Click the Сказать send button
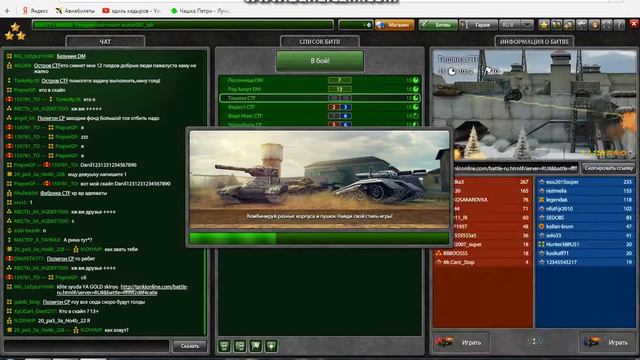This screenshot has height=360, width=640. coord(189,346)
